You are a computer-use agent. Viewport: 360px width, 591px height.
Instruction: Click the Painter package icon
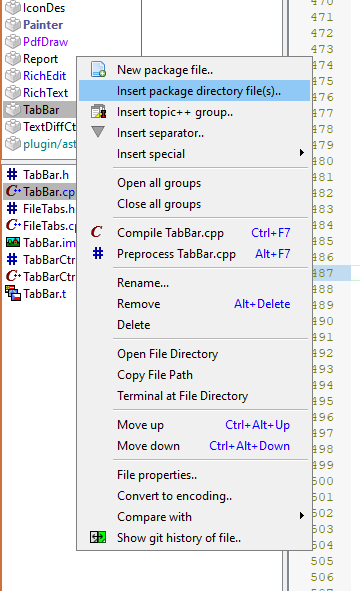13,24
